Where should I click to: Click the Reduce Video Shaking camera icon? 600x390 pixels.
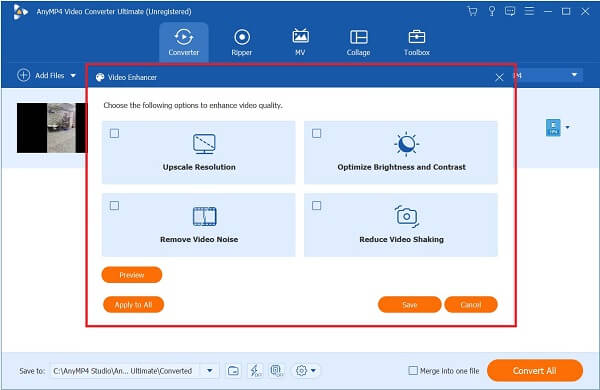click(406, 216)
